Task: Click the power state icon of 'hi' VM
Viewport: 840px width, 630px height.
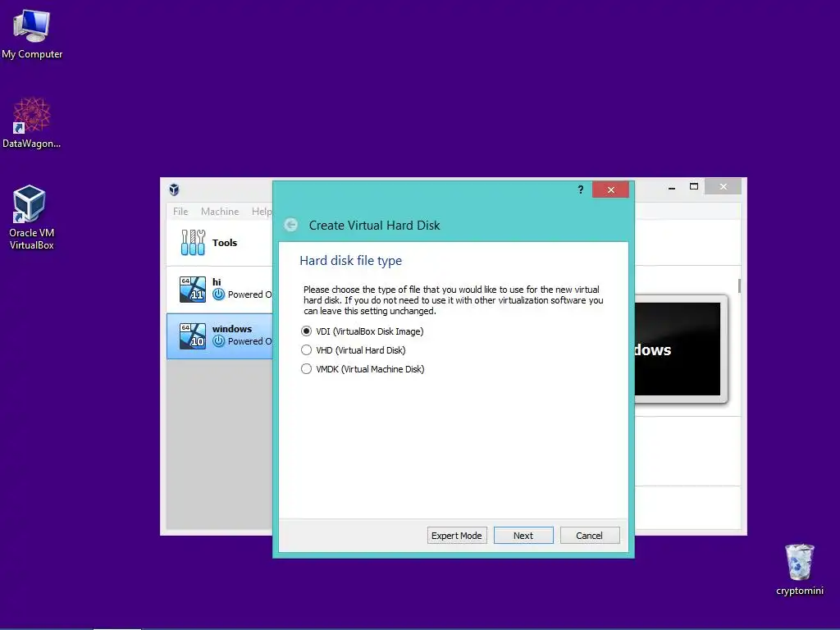Action: (x=218, y=294)
